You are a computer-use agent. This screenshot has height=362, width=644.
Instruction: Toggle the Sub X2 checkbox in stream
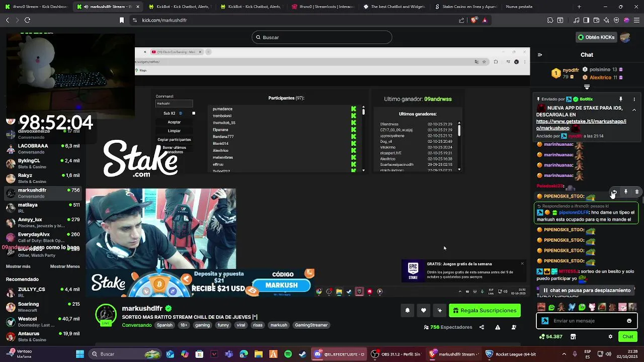click(x=194, y=113)
